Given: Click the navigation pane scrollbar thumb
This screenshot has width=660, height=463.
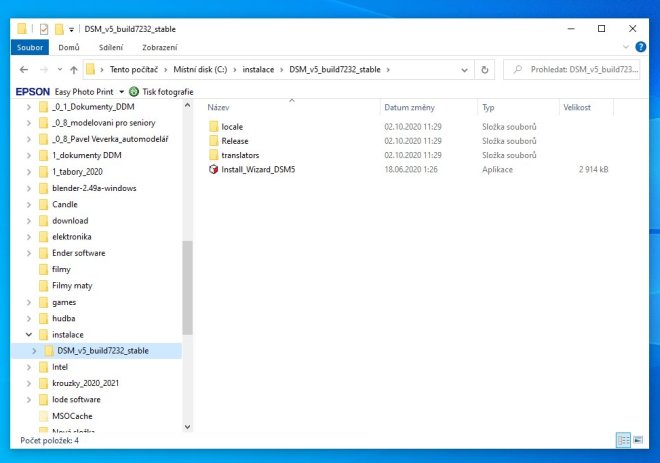Looking at the screenshot, I should click(188, 288).
